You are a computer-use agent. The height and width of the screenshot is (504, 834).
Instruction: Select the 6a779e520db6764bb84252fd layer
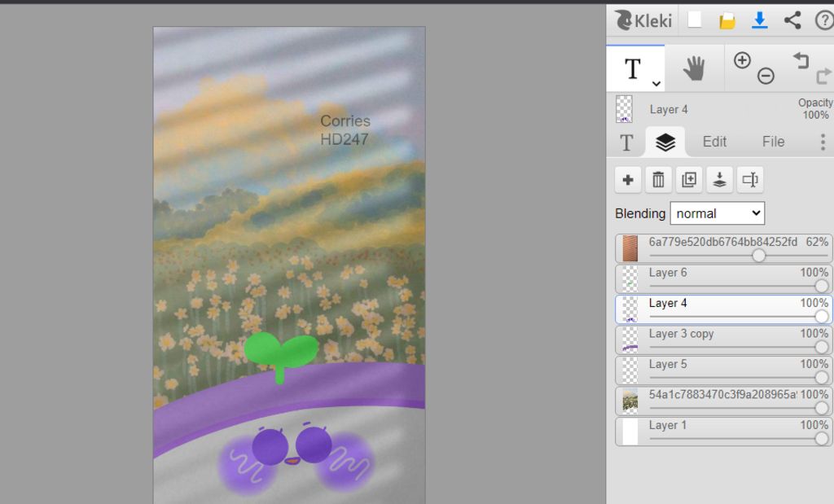723,248
